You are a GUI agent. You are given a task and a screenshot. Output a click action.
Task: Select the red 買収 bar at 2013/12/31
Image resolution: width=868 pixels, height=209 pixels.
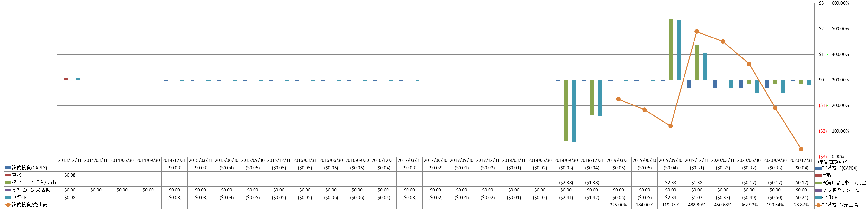(66, 79)
